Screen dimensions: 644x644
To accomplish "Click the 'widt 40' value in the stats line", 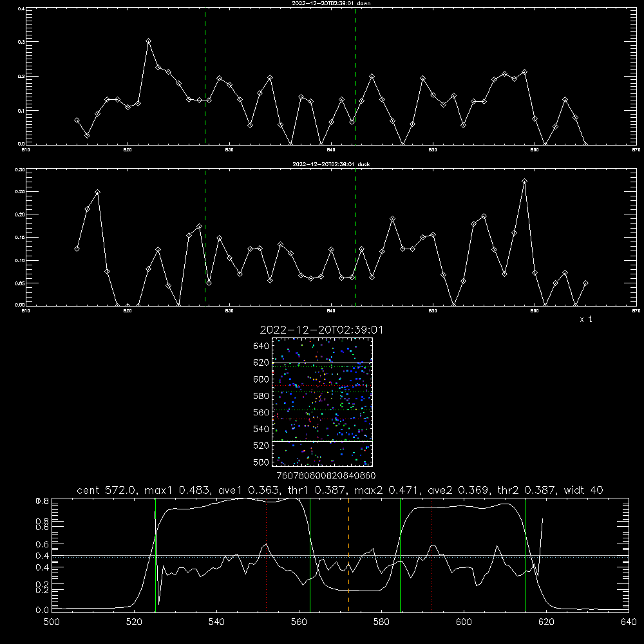I will (x=583, y=490).
